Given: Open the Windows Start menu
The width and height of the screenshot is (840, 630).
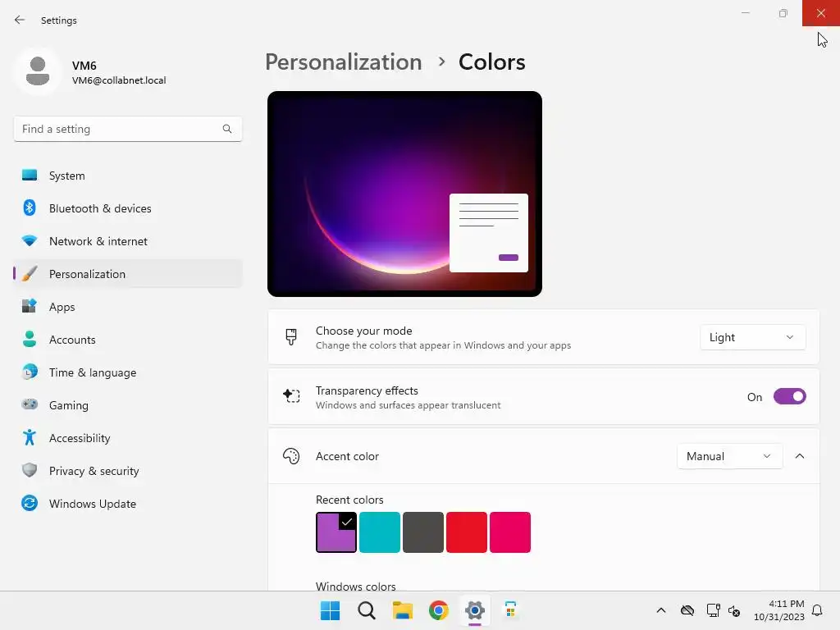Looking at the screenshot, I should (330, 610).
